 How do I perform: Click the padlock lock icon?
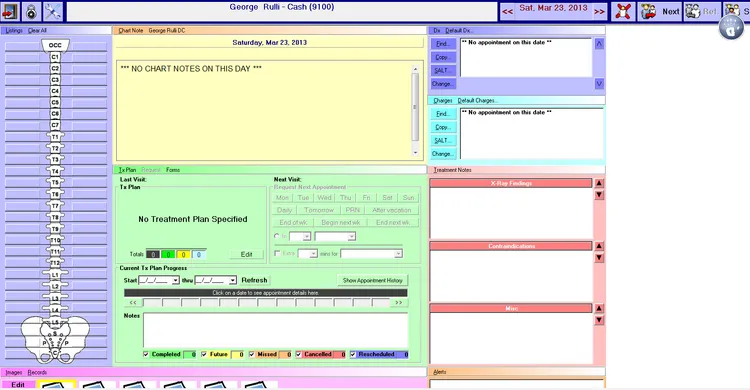tap(31, 11)
